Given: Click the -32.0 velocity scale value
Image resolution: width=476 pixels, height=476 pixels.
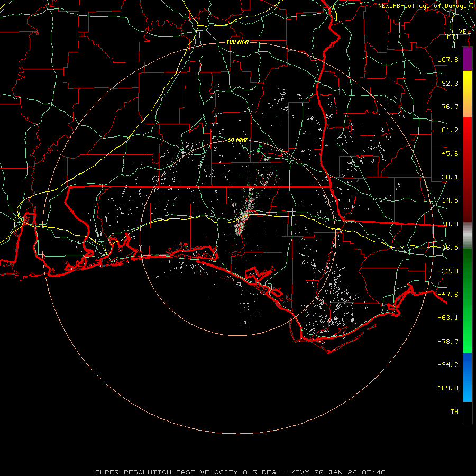Looking at the screenshot, I should 448,271.
